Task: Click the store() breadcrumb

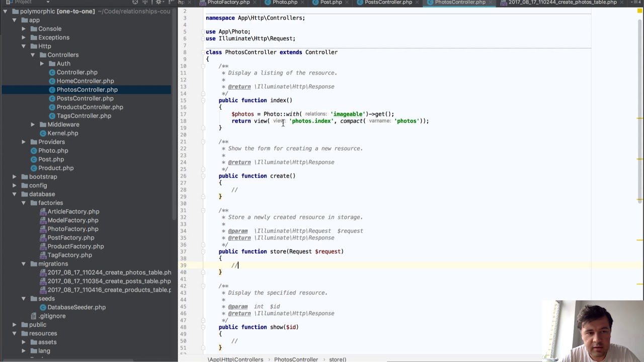Action: point(338,359)
